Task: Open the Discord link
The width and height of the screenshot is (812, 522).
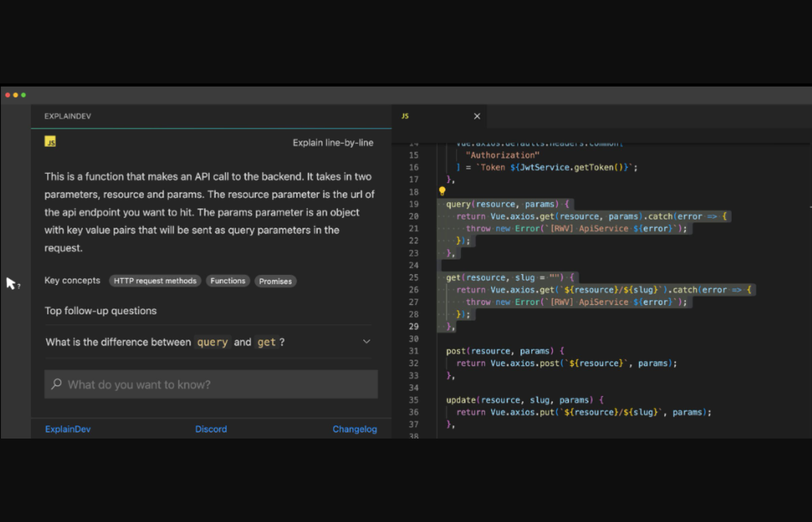Action: click(x=211, y=429)
